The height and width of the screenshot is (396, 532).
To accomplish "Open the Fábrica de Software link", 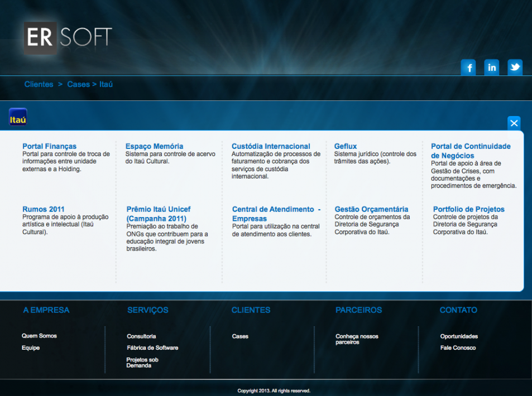I will (x=152, y=348).
